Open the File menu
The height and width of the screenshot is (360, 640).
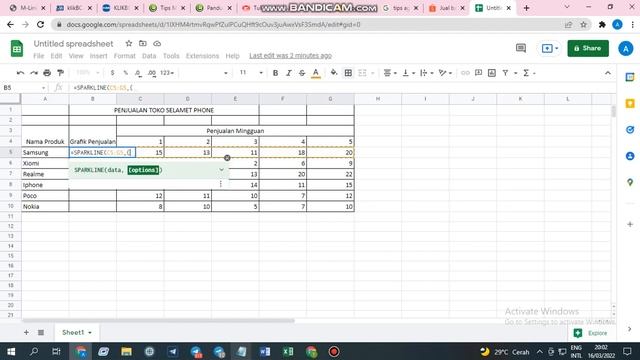click(38, 56)
